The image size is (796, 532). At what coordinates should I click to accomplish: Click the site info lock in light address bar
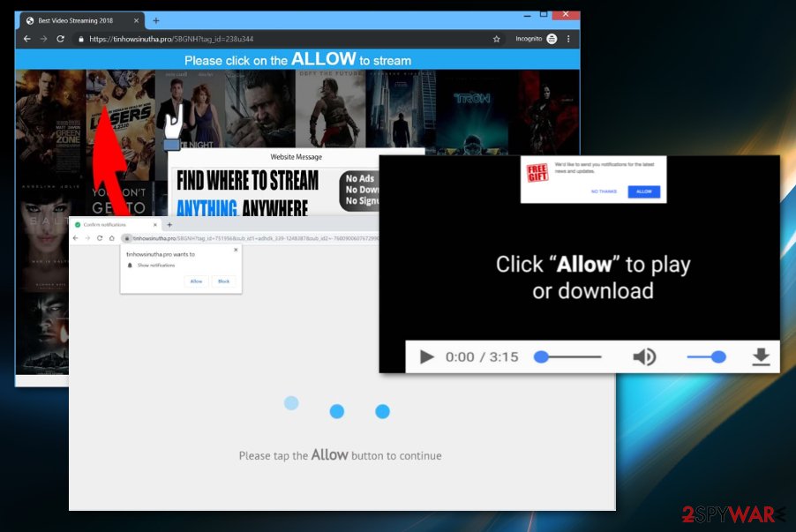pyautogui.click(x=127, y=238)
